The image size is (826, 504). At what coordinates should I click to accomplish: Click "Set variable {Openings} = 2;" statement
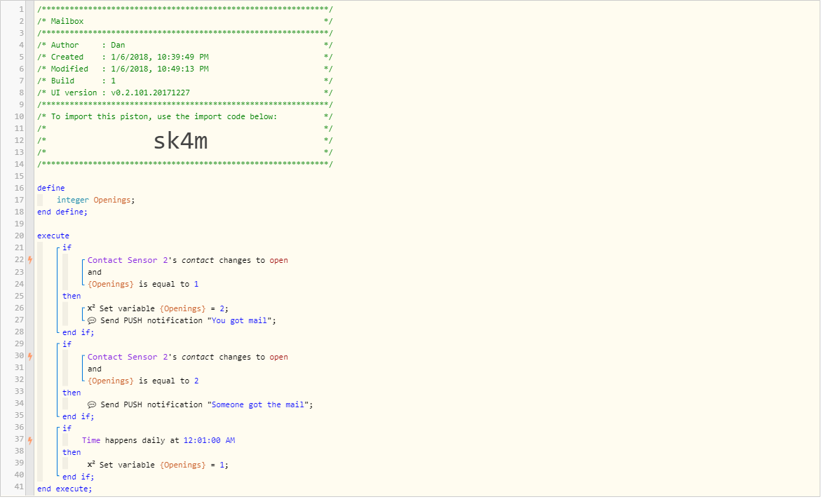pyautogui.click(x=164, y=308)
